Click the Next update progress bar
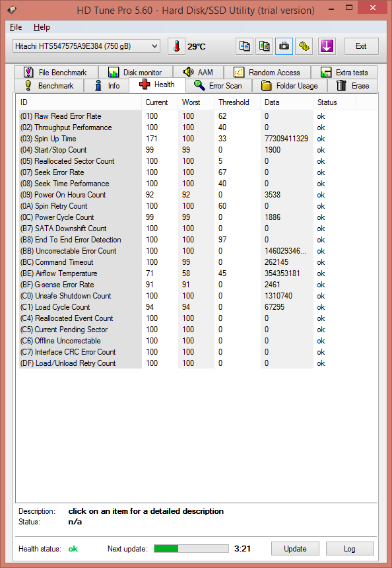Image resolution: width=392 pixels, height=568 pixels. tap(191, 549)
